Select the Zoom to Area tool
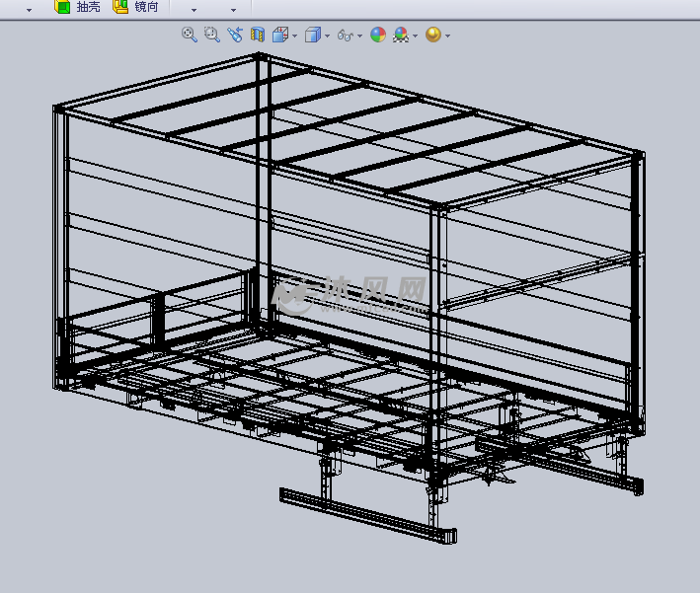700x593 pixels. tap(211, 35)
